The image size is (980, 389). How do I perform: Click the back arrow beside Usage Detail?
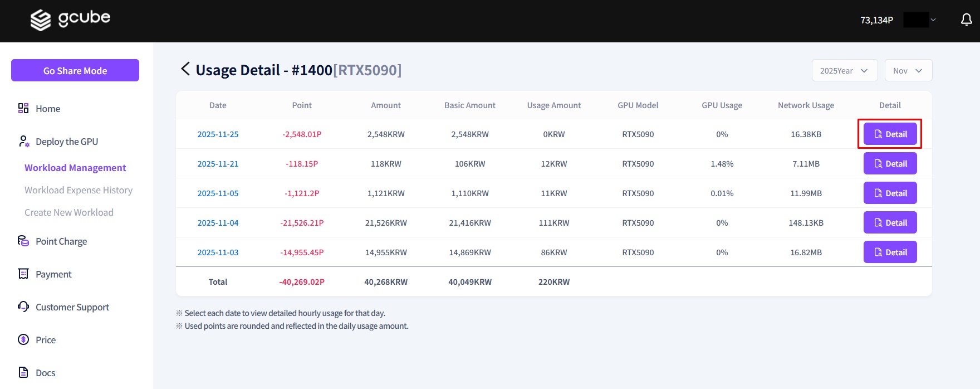tap(185, 69)
